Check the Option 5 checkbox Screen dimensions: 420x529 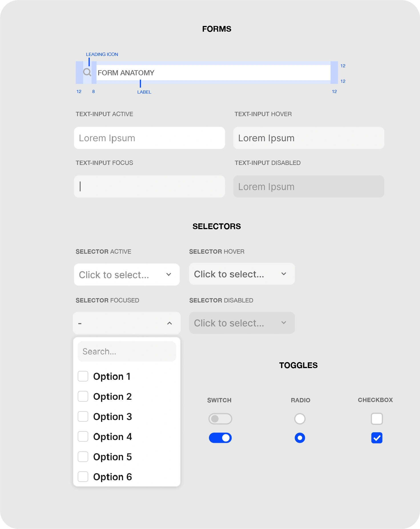(83, 457)
